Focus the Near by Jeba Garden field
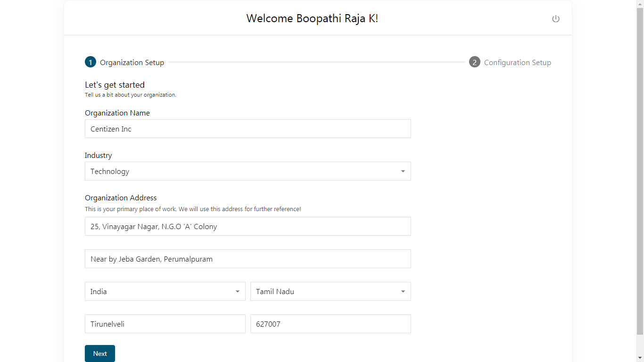The width and height of the screenshot is (644, 362). 248,259
